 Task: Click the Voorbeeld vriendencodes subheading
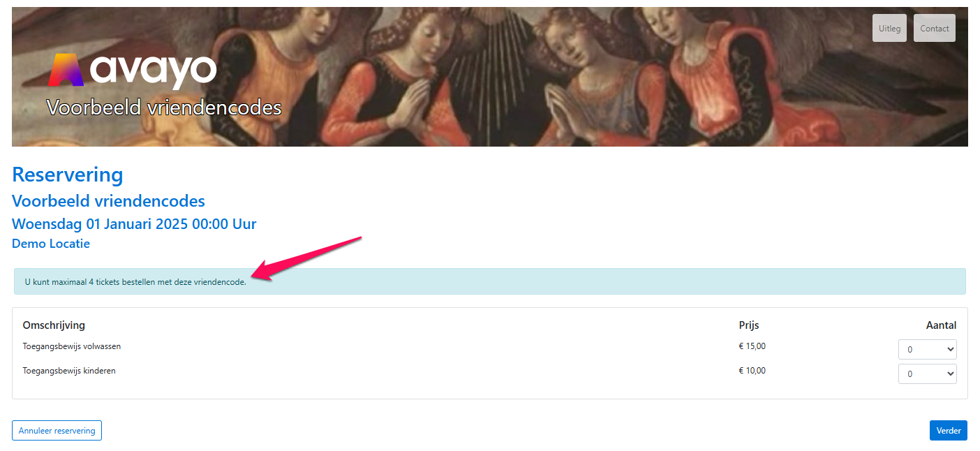point(108,201)
